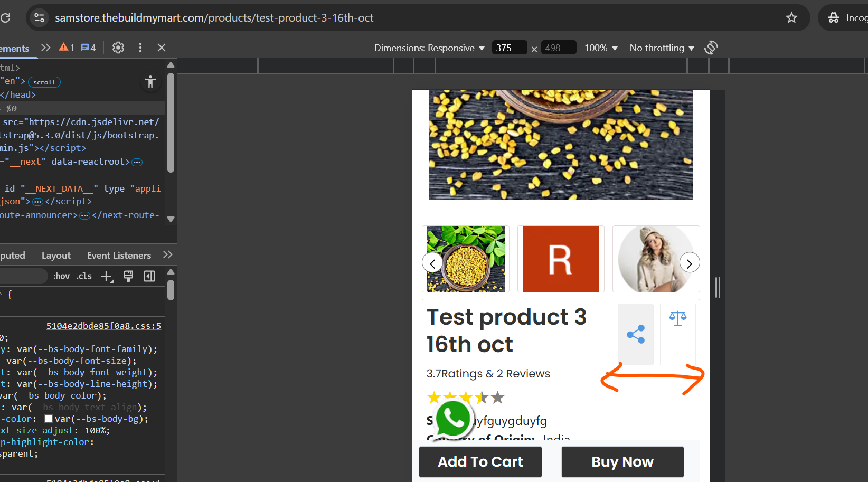Expand the __NEXT_DATA__ script ellipsis
Viewport: 868px width, 482px height.
[37, 202]
